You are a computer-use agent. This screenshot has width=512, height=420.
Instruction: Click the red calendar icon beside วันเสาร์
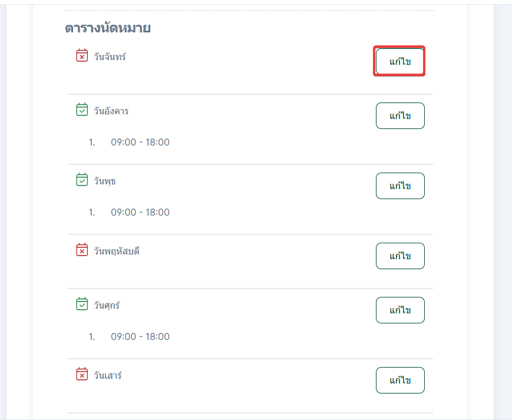point(82,375)
